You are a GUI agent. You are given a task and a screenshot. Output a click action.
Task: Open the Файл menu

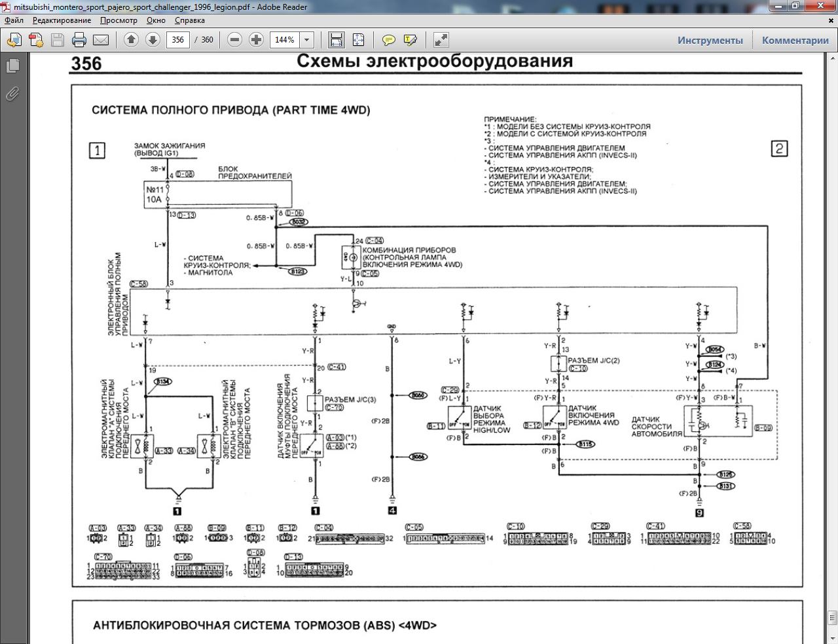(14, 20)
